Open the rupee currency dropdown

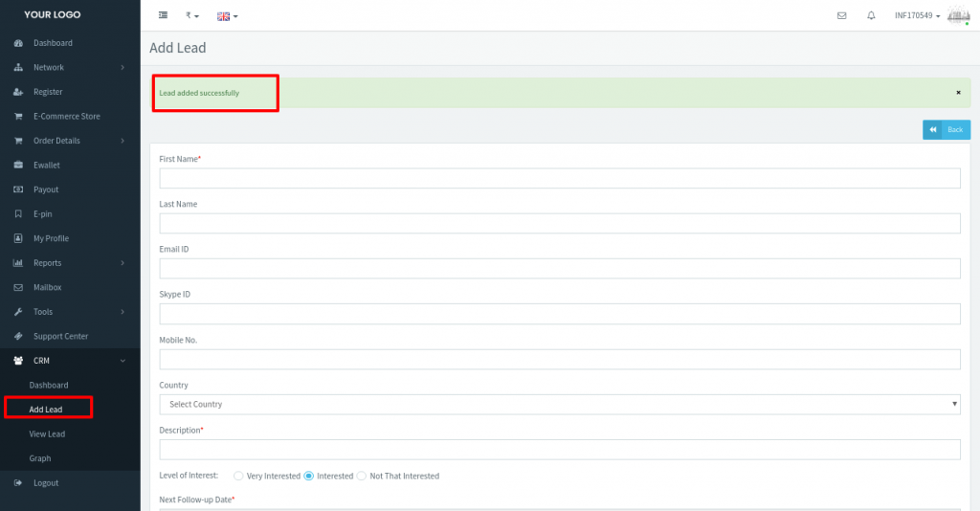pos(191,15)
